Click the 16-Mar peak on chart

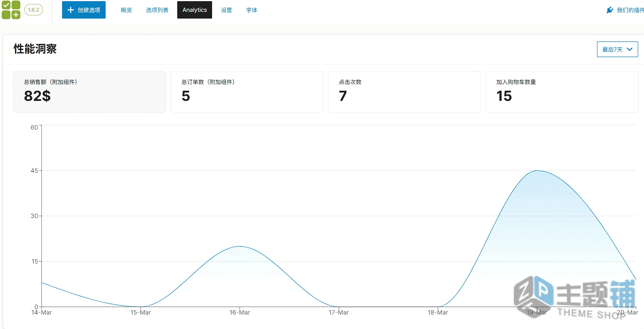click(240, 246)
